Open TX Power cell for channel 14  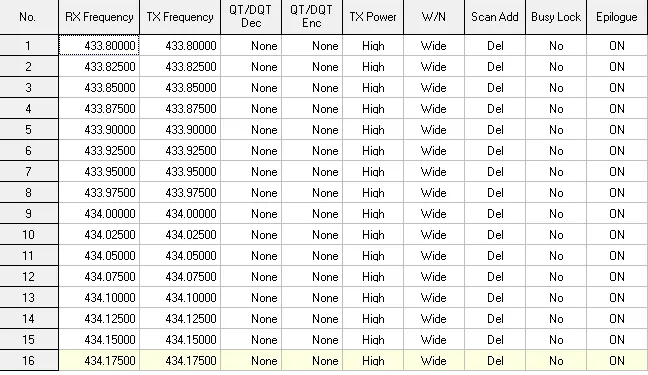(x=373, y=318)
